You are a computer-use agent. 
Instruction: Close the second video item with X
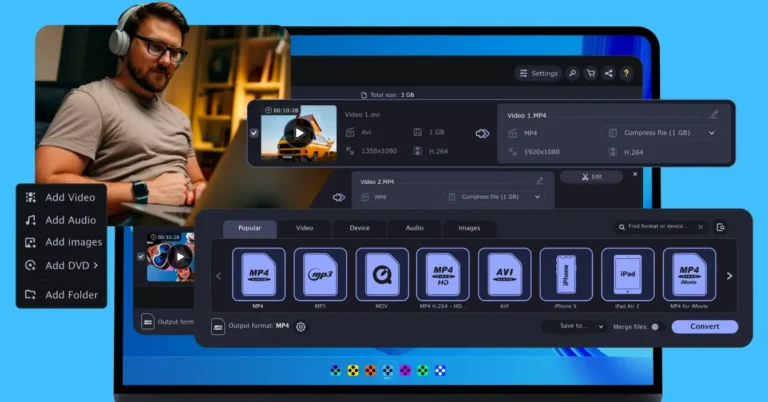click(635, 174)
